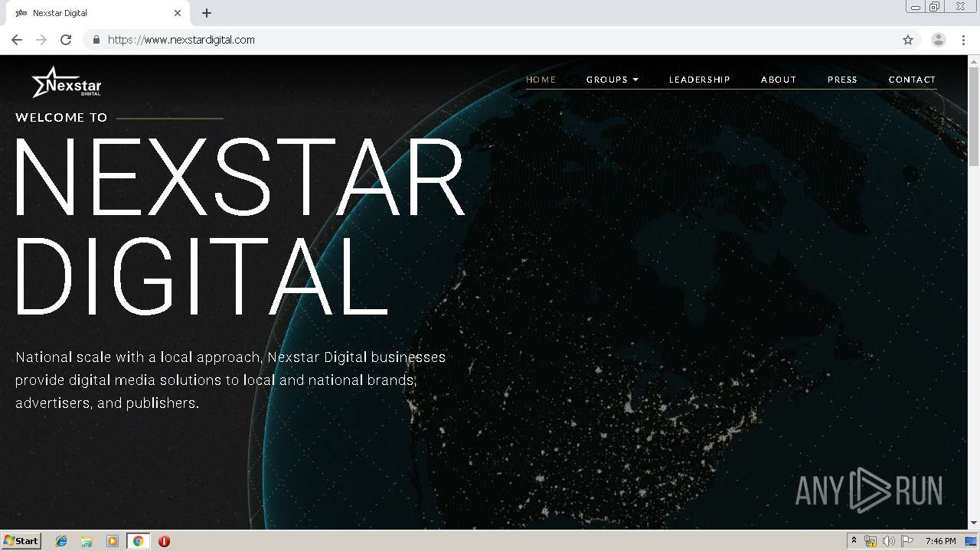
Task: Open the taskbar media player icon
Action: 112,541
